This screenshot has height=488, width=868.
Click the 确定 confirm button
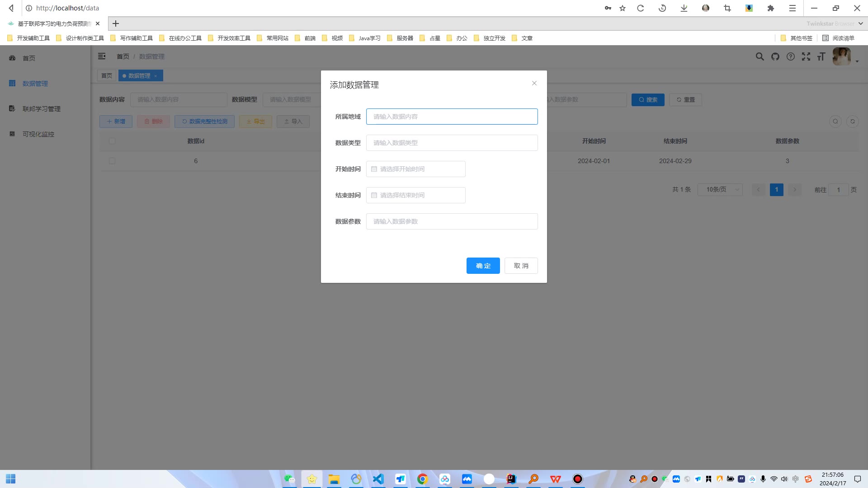pyautogui.click(x=483, y=266)
